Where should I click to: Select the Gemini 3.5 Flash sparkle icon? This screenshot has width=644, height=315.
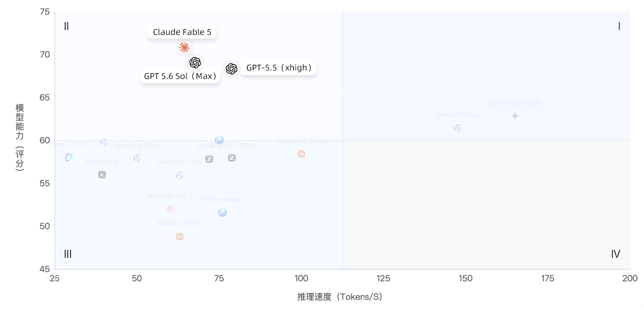tap(515, 116)
